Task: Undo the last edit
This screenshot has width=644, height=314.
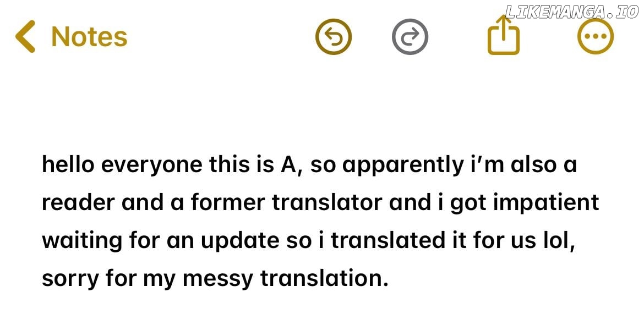Action: pyautogui.click(x=333, y=37)
